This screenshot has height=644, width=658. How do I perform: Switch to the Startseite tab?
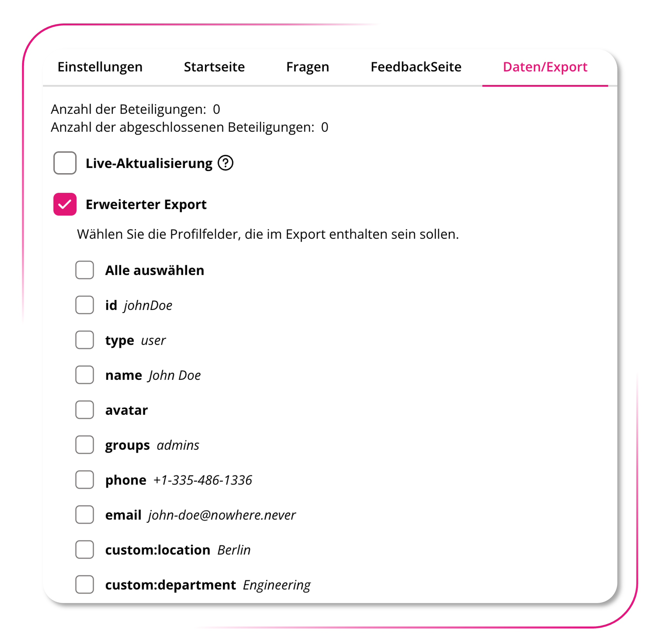214,67
